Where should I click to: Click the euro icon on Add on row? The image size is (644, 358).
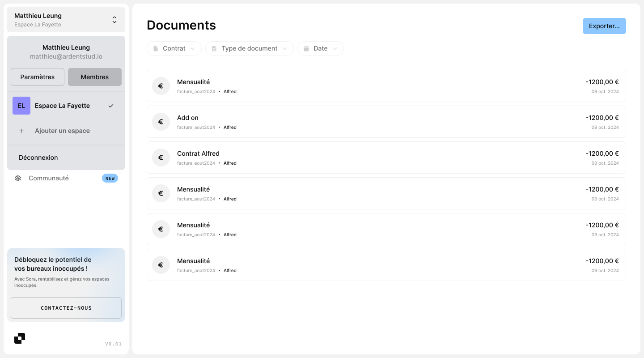pyautogui.click(x=161, y=122)
